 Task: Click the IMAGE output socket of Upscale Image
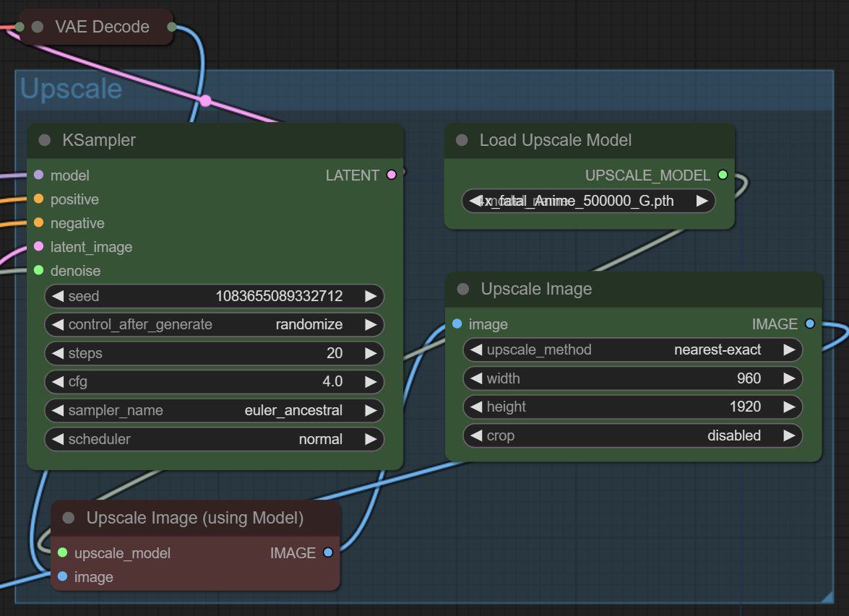[x=810, y=324]
